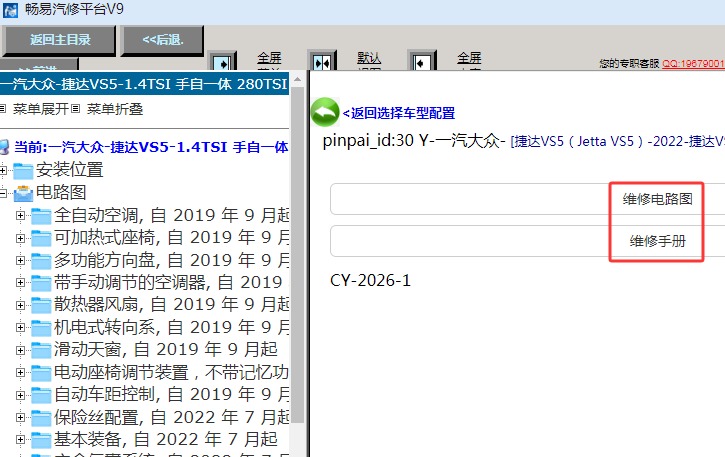Click the 畅易汽修平台V9 app icon
This screenshot has width=725, height=457.
click(10, 9)
